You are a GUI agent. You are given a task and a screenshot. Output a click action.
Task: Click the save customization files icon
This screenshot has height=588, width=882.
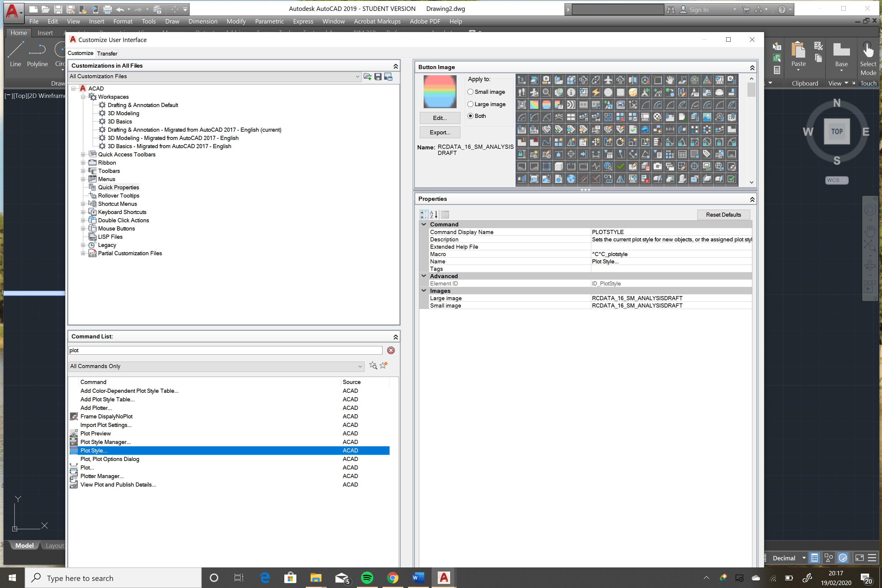(x=377, y=76)
